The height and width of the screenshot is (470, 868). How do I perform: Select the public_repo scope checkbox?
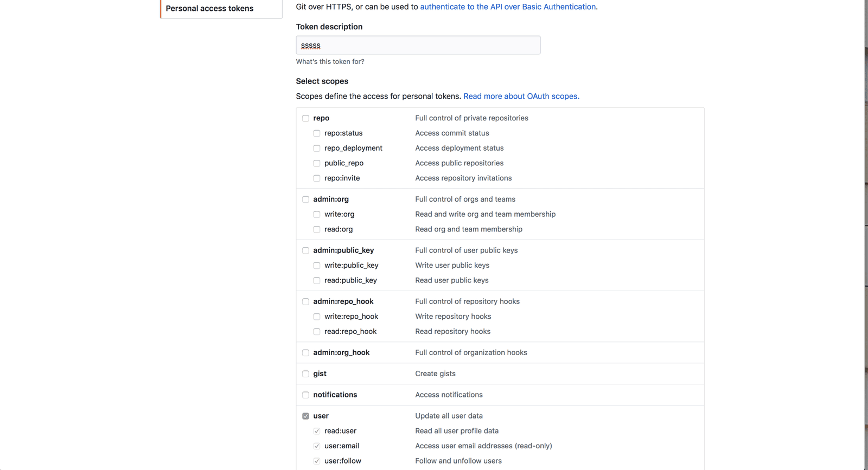(x=317, y=163)
